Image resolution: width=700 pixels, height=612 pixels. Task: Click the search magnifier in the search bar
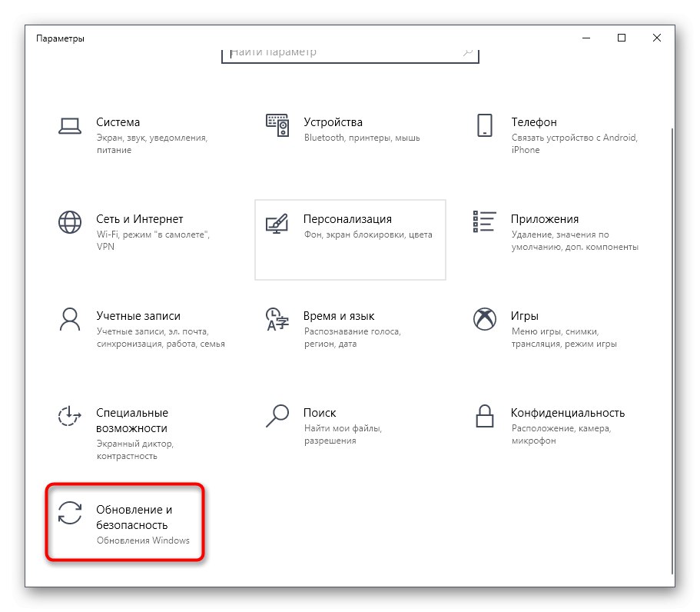coord(468,52)
